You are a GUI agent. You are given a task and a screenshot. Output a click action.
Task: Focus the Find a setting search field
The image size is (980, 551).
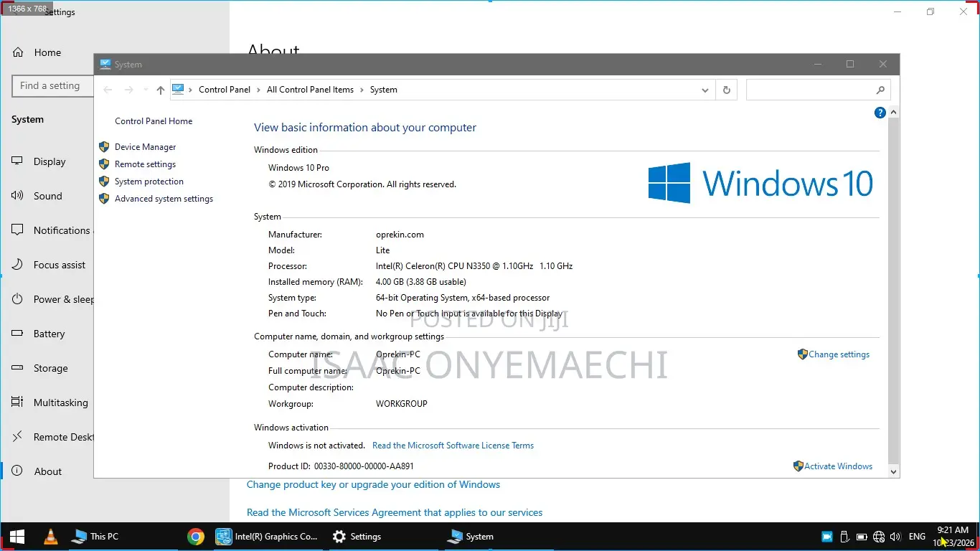53,86
